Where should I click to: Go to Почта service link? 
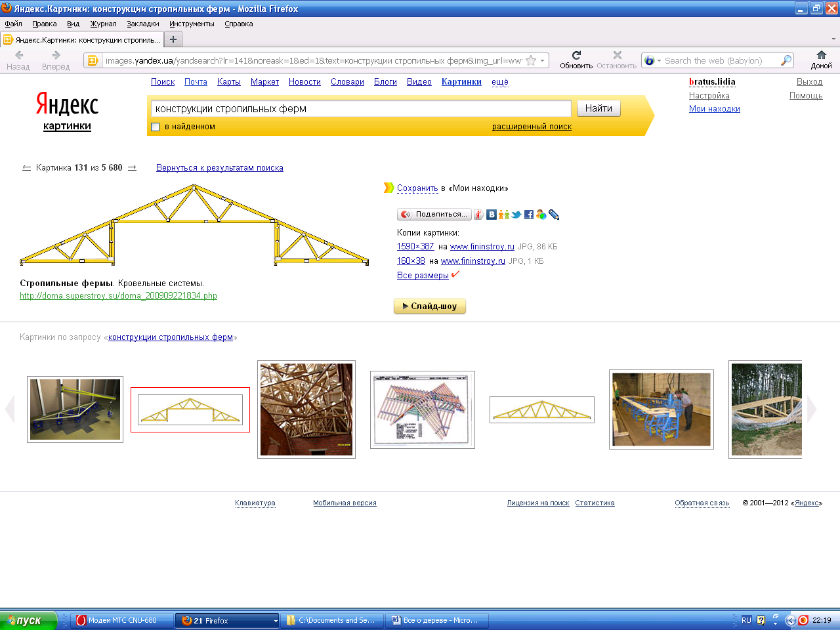[x=196, y=82]
